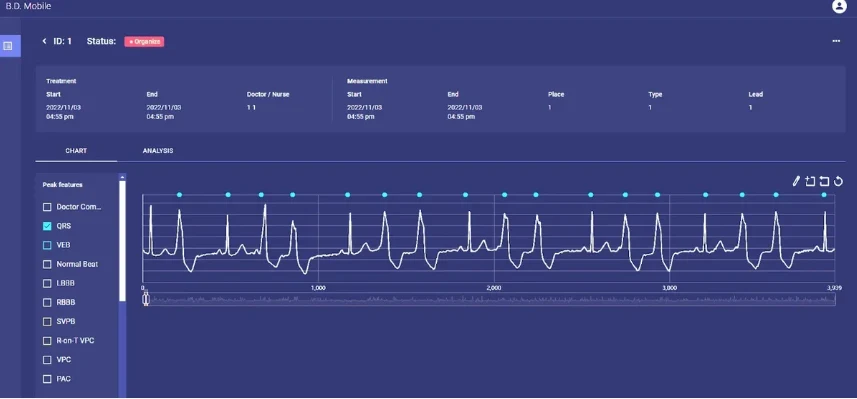
Task: Enable the R-on-T VPC checkbox
Action: tap(47, 341)
